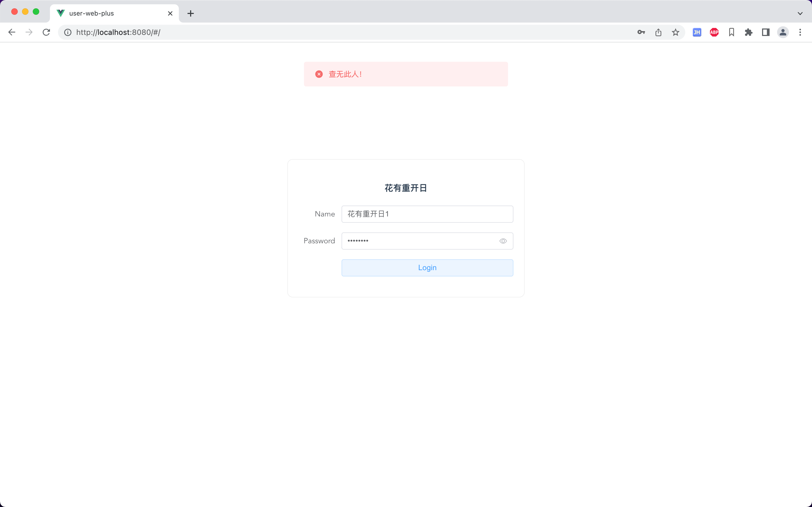This screenshot has width=812, height=507.
Task: Show password with the eye icon
Action: pyautogui.click(x=503, y=241)
